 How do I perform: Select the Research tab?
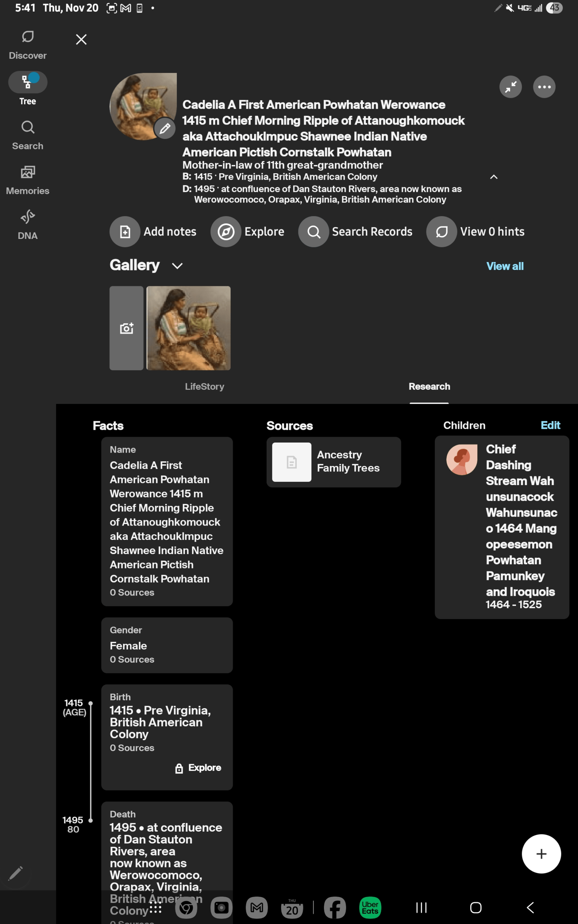[x=429, y=386]
